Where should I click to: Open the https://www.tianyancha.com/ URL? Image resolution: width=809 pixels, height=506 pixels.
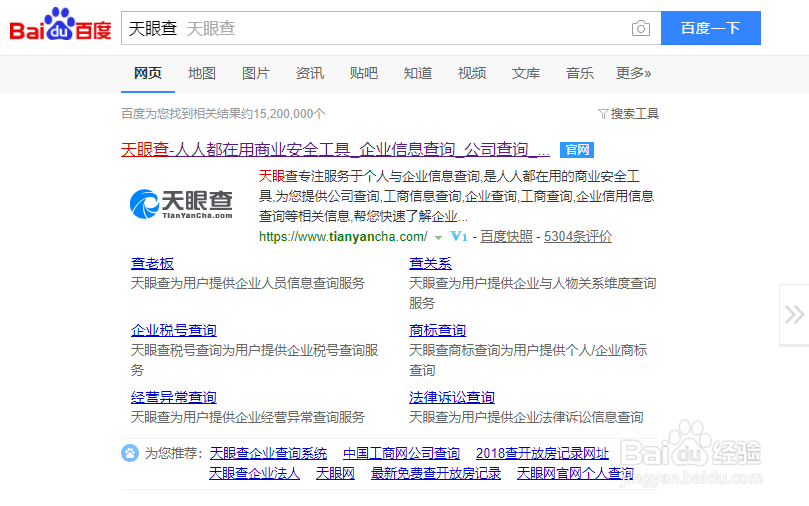coord(343,237)
